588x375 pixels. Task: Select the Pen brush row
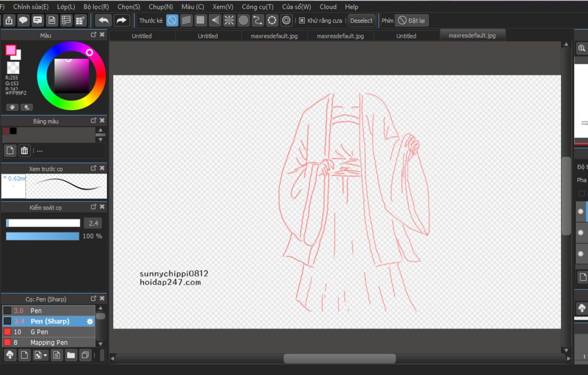[49, 311]
